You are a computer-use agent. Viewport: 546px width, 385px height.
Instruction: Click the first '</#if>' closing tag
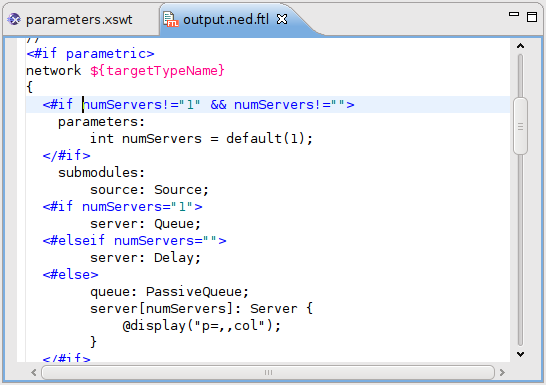[x=67, y=156]
